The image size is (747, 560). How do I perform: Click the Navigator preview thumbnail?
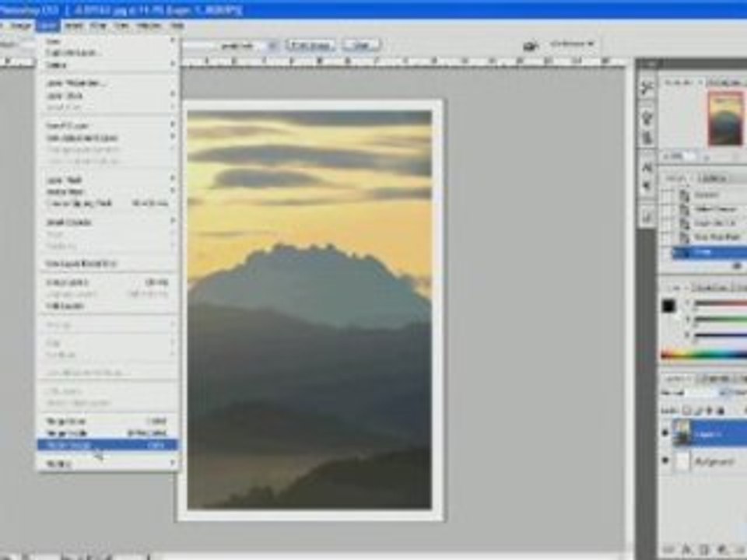pyautogui.click(x=725, y=118)
